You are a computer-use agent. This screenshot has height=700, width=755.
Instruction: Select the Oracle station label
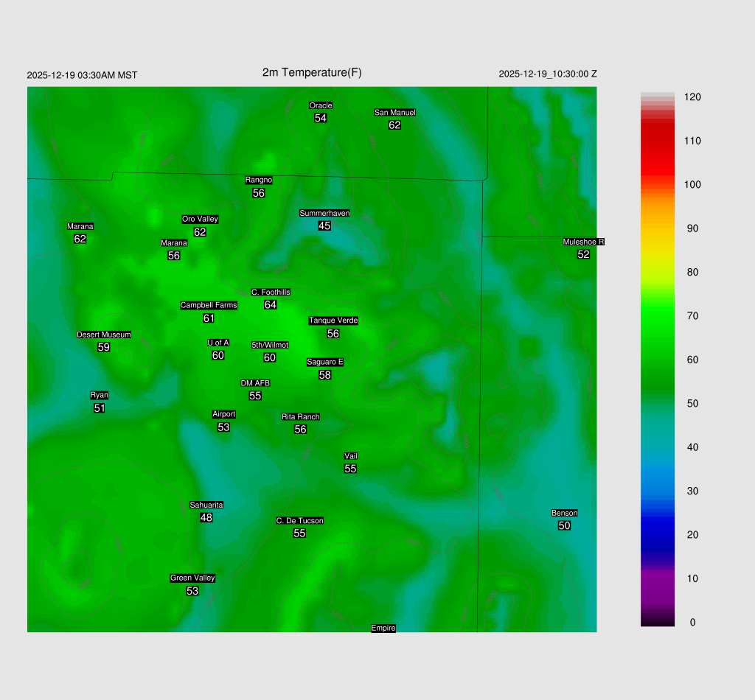tap(320, 105)
